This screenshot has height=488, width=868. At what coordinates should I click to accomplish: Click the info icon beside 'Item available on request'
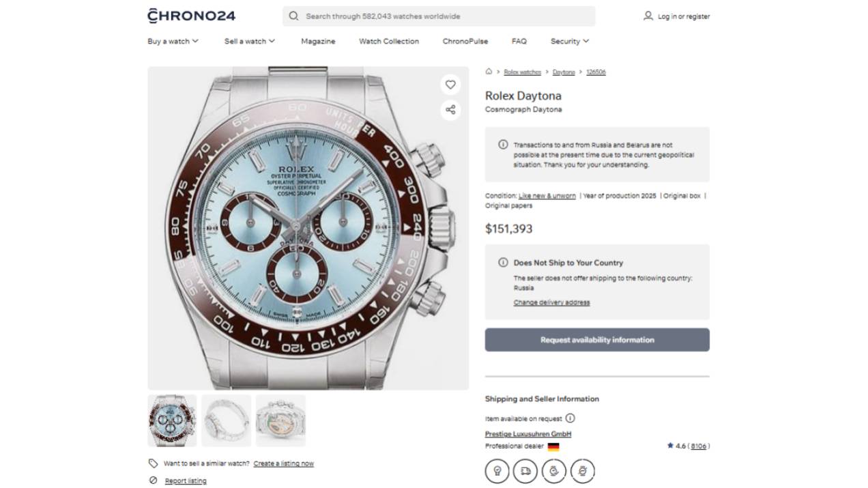[x=570, y=418]
